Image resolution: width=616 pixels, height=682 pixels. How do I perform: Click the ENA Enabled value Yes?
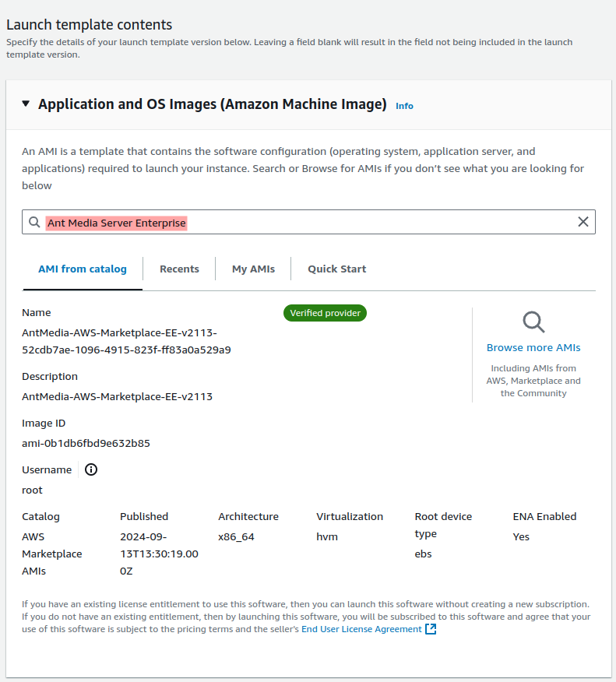(521, 536)
